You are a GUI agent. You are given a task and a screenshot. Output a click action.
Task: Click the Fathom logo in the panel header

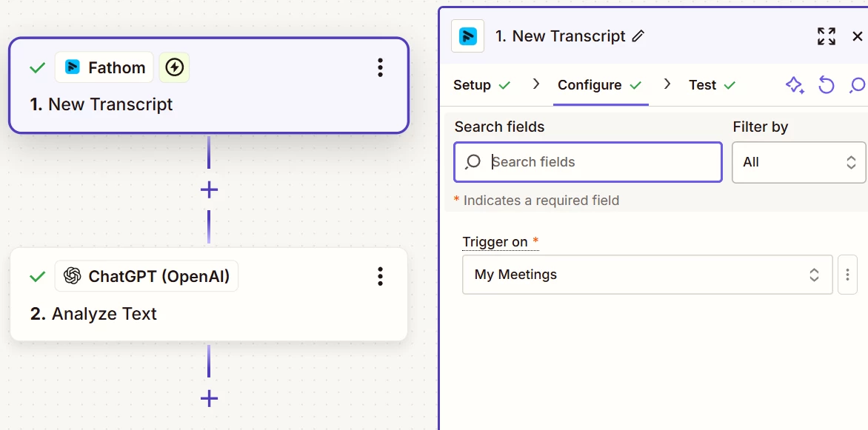click(x=468, y=36)
